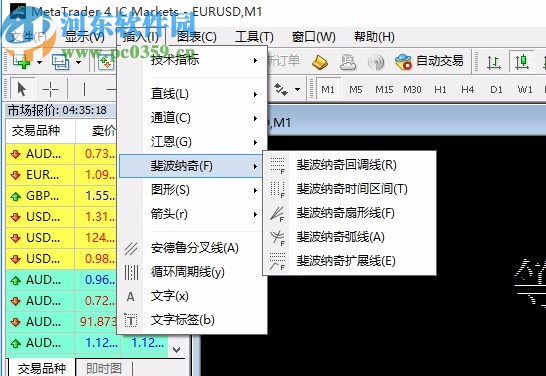Switch to M30 timeframe

[412, 90]
